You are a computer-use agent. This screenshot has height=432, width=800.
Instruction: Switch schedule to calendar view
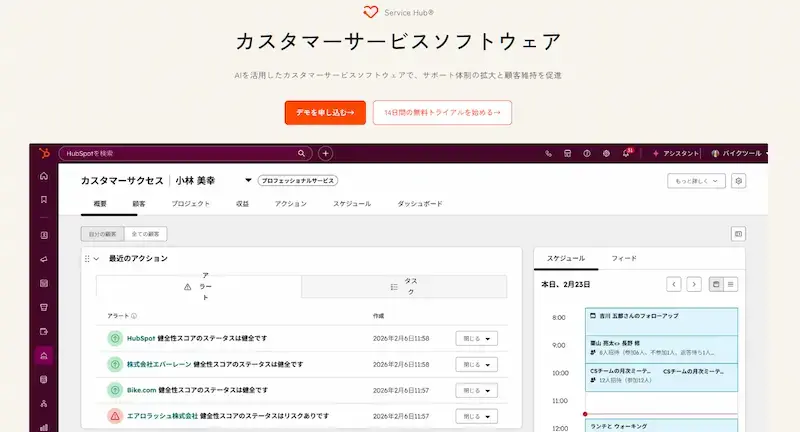tap(716, 285)
